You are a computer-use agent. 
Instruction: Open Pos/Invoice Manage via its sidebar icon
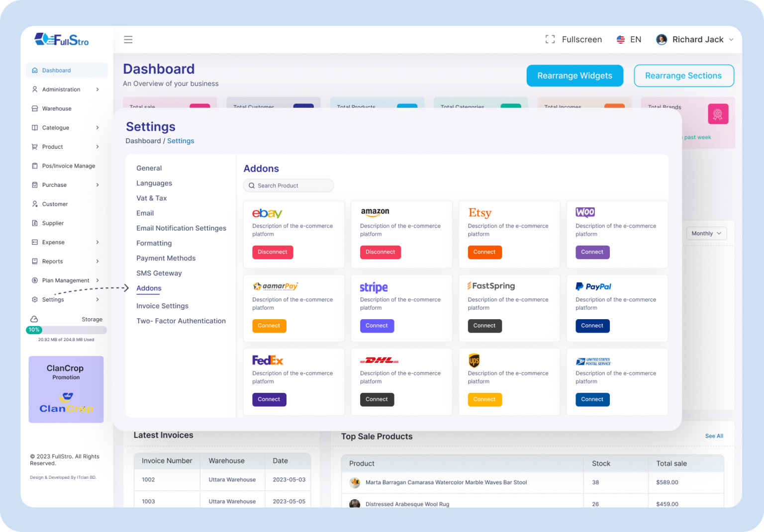[x=34, y=166]
